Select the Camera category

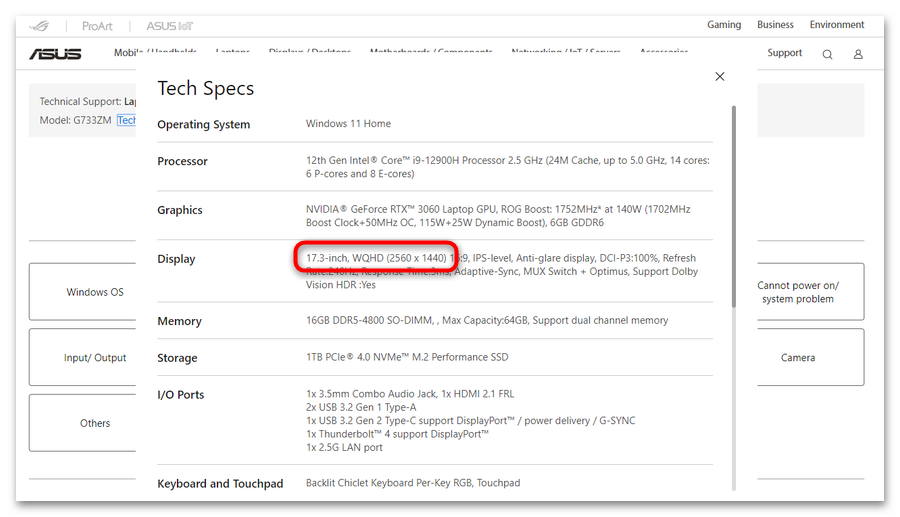pyautogui.click(x=810, y=357)
